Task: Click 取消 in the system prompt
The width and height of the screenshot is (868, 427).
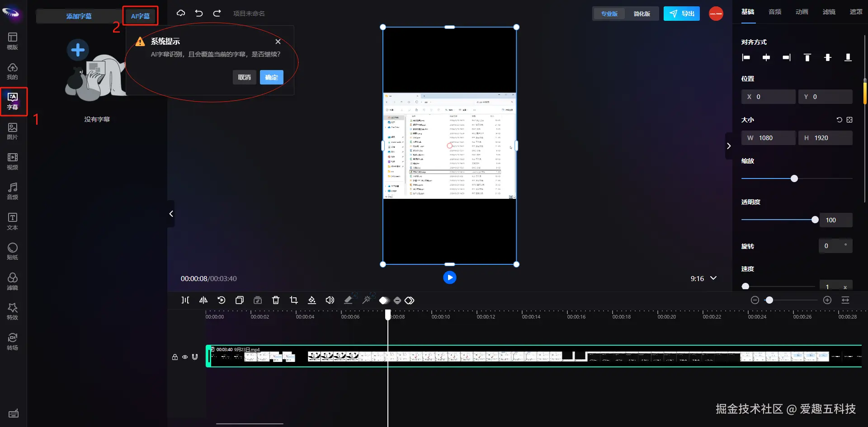Action: [245, 77]
